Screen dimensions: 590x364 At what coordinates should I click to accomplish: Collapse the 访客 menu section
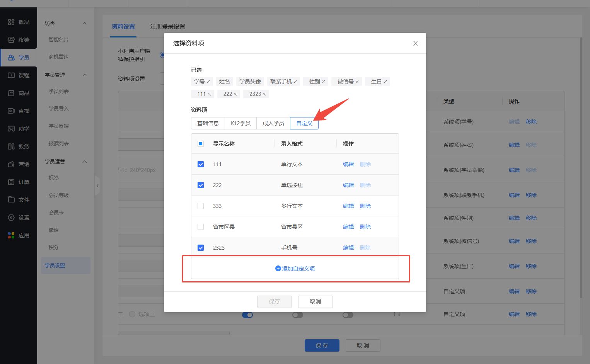[x=85, y=23]
